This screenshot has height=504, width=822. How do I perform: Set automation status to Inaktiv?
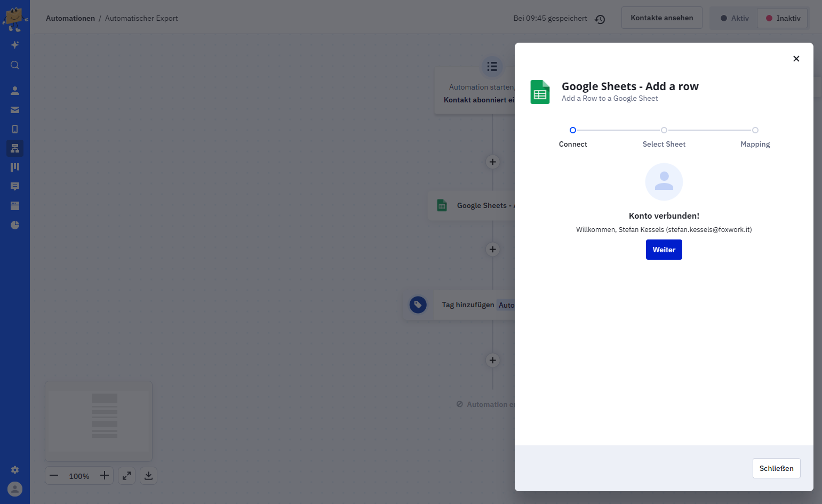tap(783, 18)
